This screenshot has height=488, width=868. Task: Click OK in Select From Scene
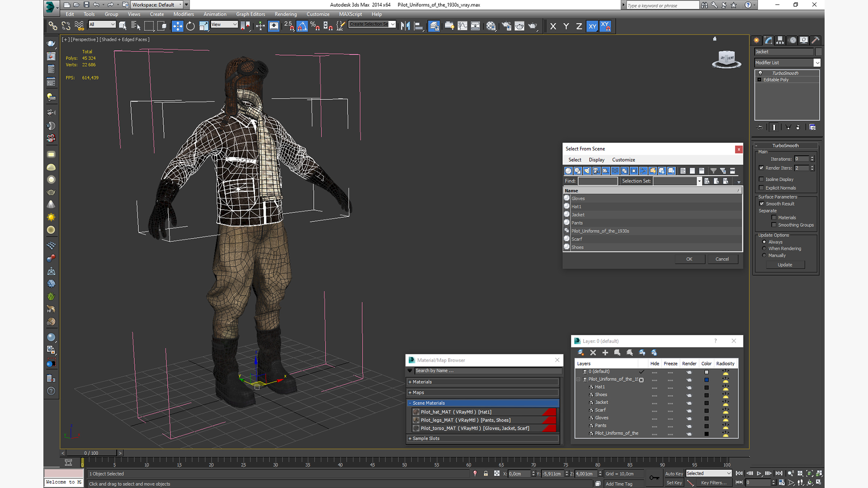pyautogui.click(x=689, y=259)
